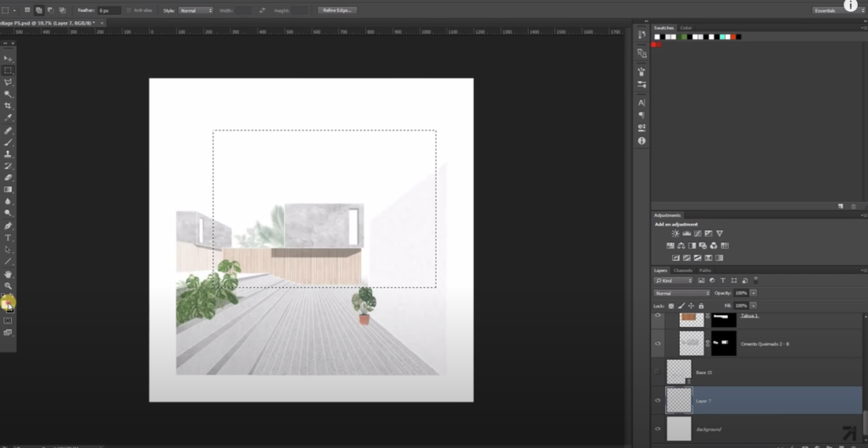Select the Rectangular Marquee tool
The height and width of the screenshot is (448, 868).
point(8,70)
